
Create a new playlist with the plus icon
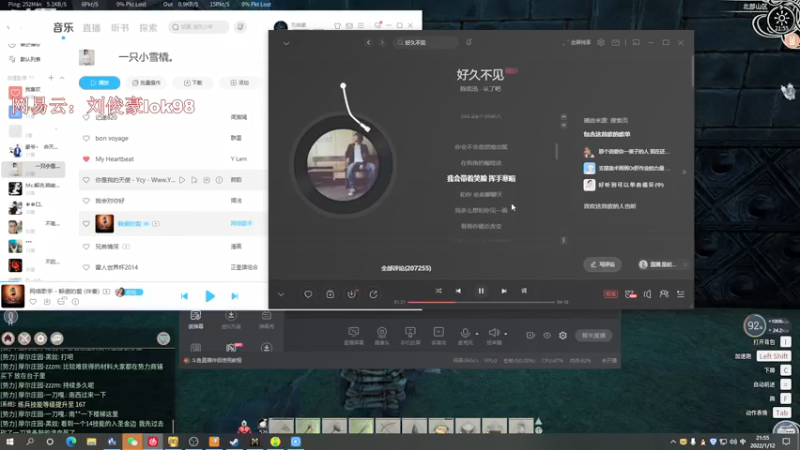pyautogui.click(x=51, y=78)
